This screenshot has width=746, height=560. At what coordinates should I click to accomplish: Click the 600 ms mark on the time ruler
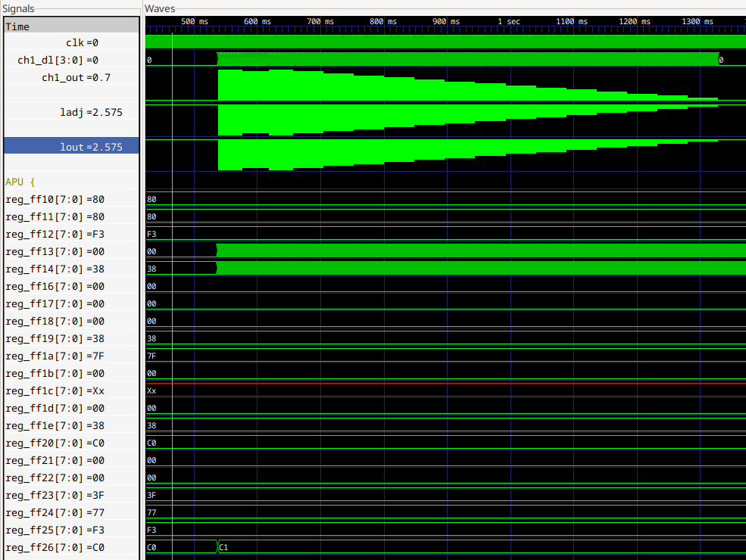tap(256, 22)
